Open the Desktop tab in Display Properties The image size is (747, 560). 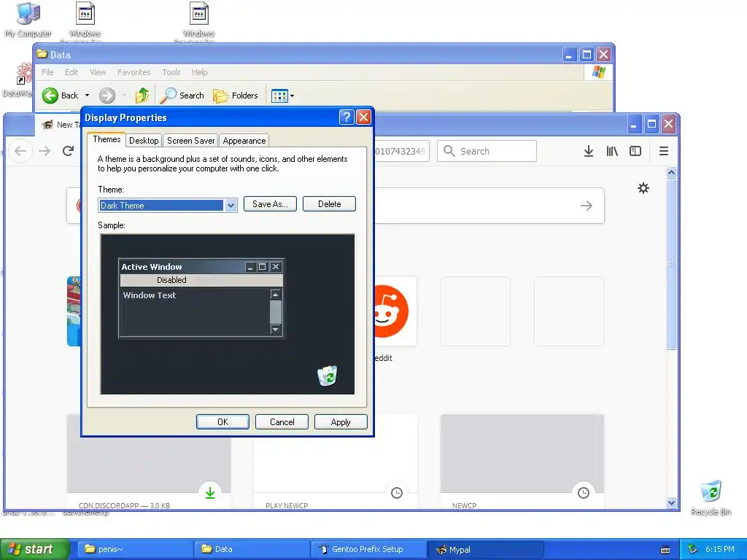(x=144, y=141)
